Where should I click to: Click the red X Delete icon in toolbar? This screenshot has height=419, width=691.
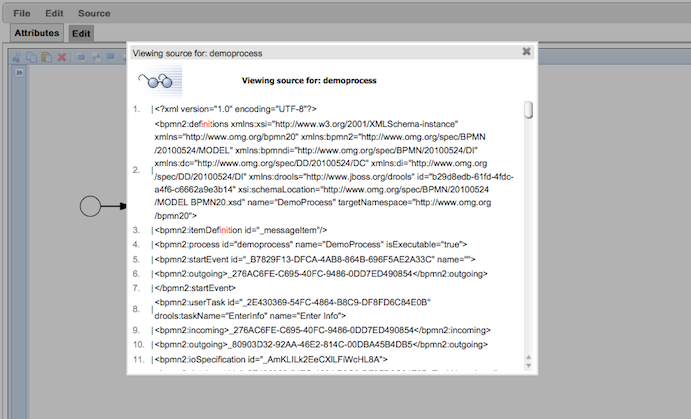pos(62,57)
